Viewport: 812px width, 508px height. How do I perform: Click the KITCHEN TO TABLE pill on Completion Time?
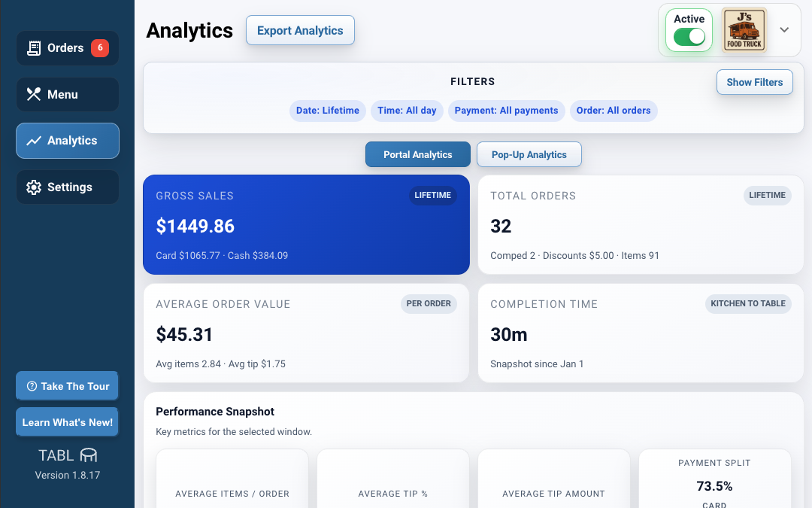tap(748, 304)
